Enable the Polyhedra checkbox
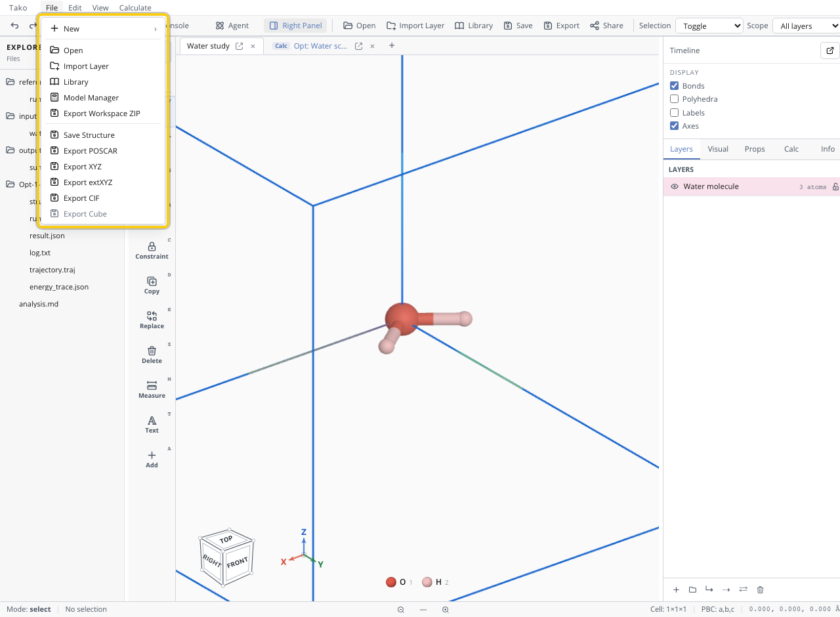 tap(674, 99)
